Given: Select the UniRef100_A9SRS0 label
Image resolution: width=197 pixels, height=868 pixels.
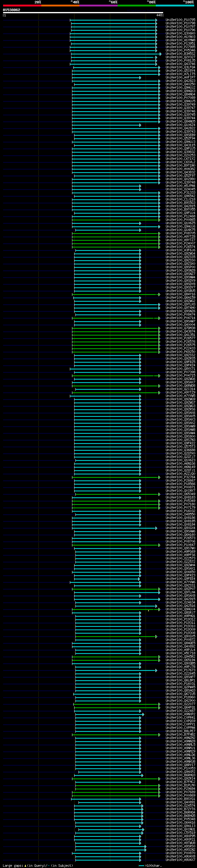Looking at the screenshot, I should 180,846.
